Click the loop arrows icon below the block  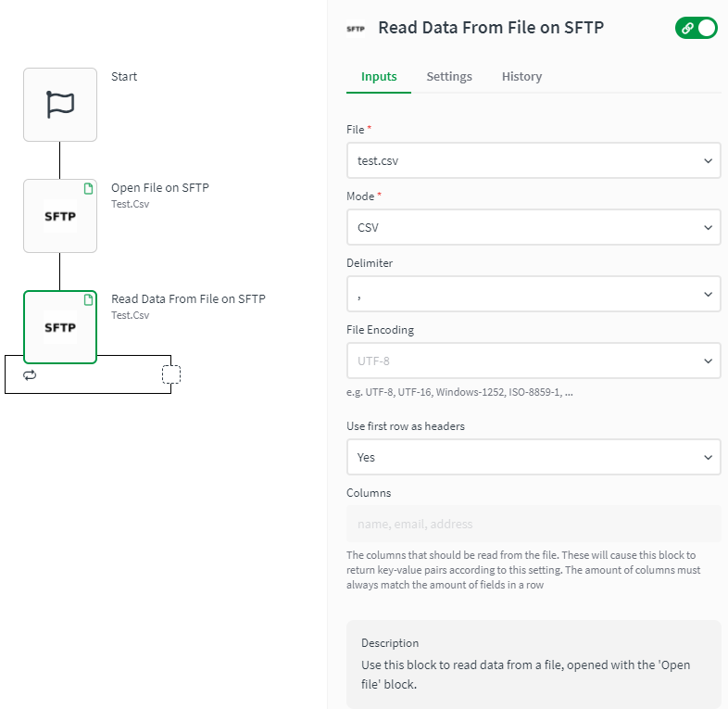pyautogui.click(x=30, y=375)
